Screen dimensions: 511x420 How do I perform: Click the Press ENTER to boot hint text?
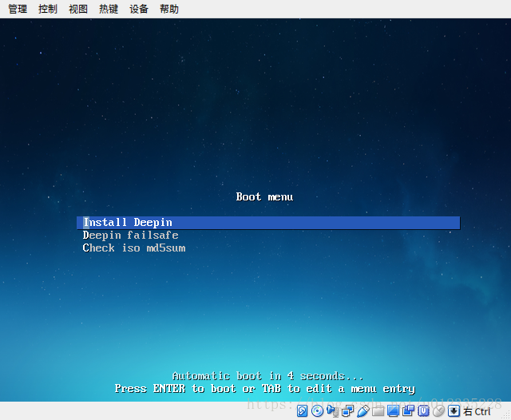click(x=265, y=389)
